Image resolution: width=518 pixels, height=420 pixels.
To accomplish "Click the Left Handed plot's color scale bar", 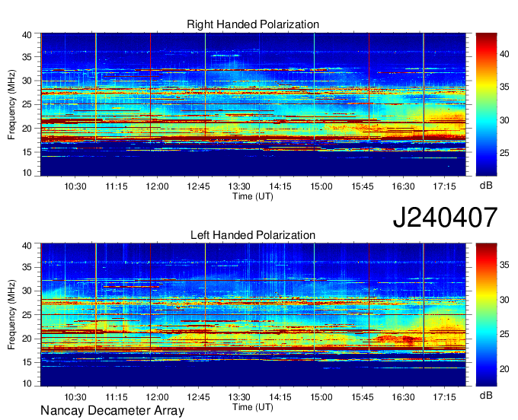I will (x=486, y=315).
